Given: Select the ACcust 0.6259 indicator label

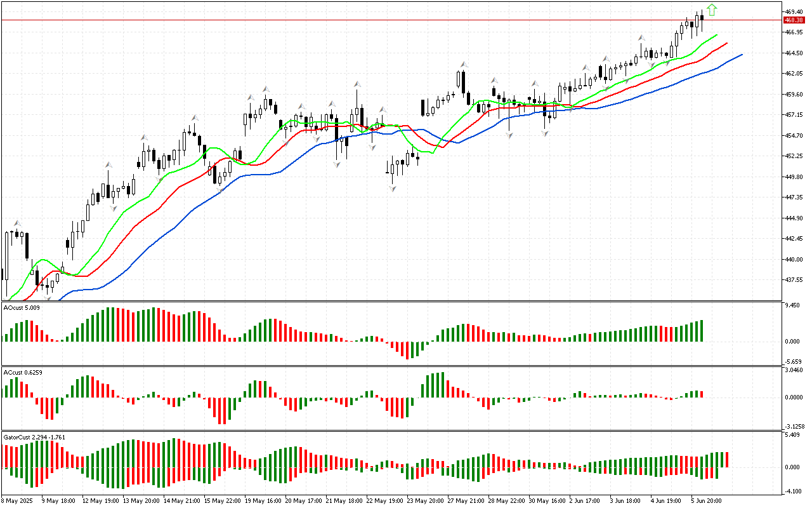Looking at the screenshot, I should tap(23, 371).
